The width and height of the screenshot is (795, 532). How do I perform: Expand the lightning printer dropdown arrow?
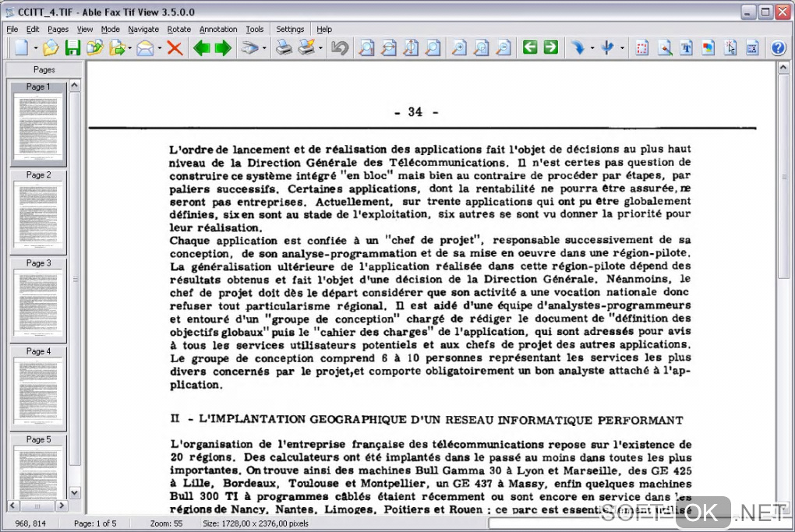(x=320, y=48)
